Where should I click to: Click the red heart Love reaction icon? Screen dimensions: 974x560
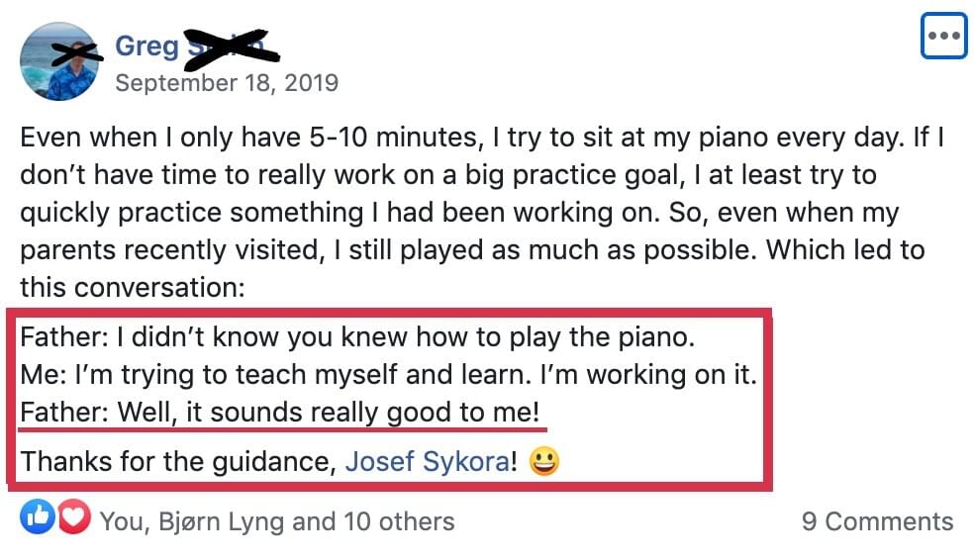click(x=72, y=517)
